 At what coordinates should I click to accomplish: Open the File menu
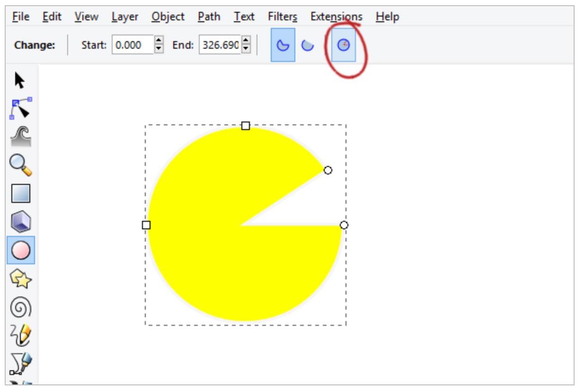(x=21, y=17)
